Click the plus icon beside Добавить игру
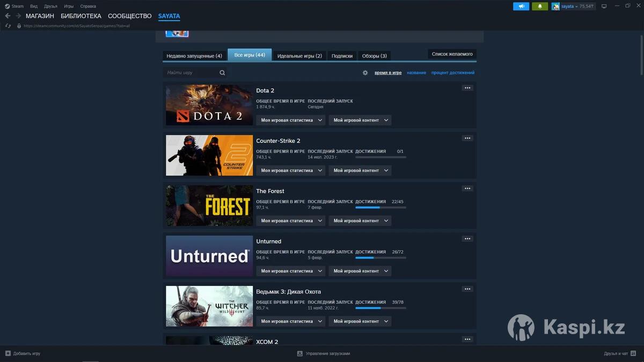 pyautogui.click(x=8, y=353)
